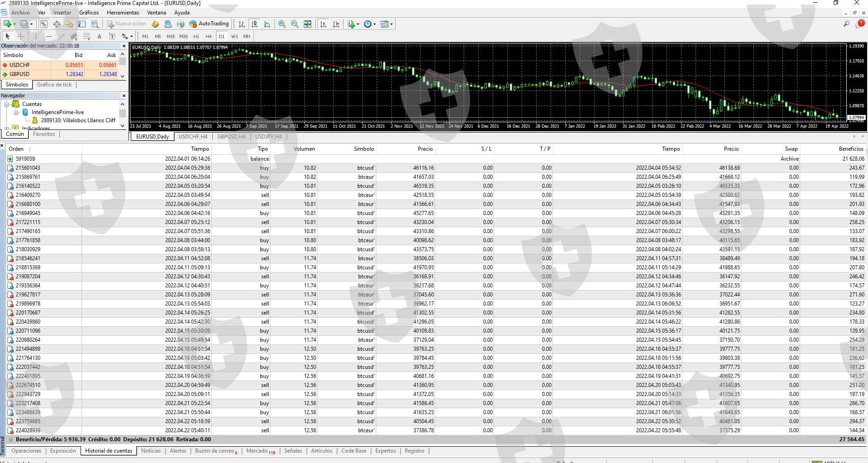Viewport: 868px width, 463px height.
Task: Collapse the Cuentas tree node
Action: [7, 104]
